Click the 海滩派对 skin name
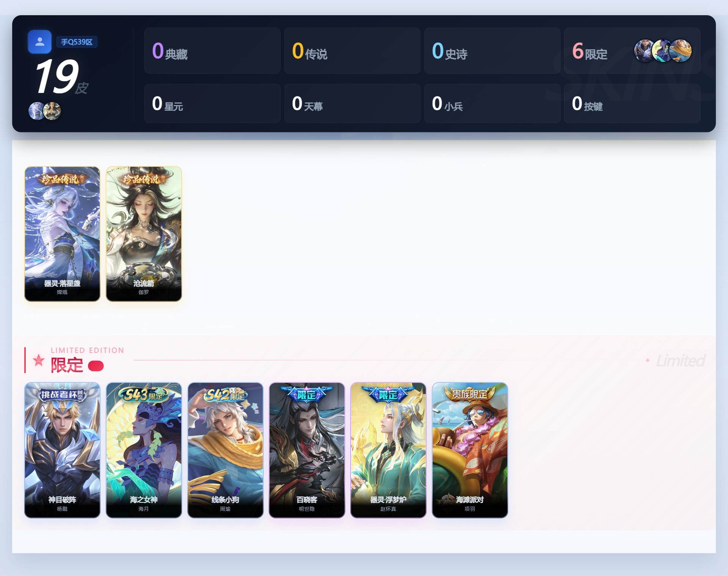Image resolution: width=728 pixels, height=576 pixels. coord(470,499)
